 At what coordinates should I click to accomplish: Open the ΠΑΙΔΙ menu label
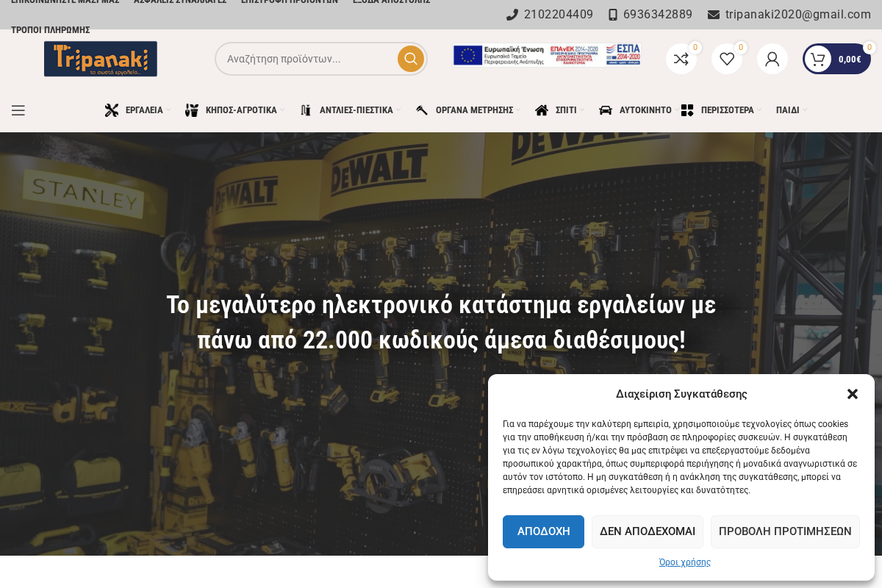click(x=788, y=110)
